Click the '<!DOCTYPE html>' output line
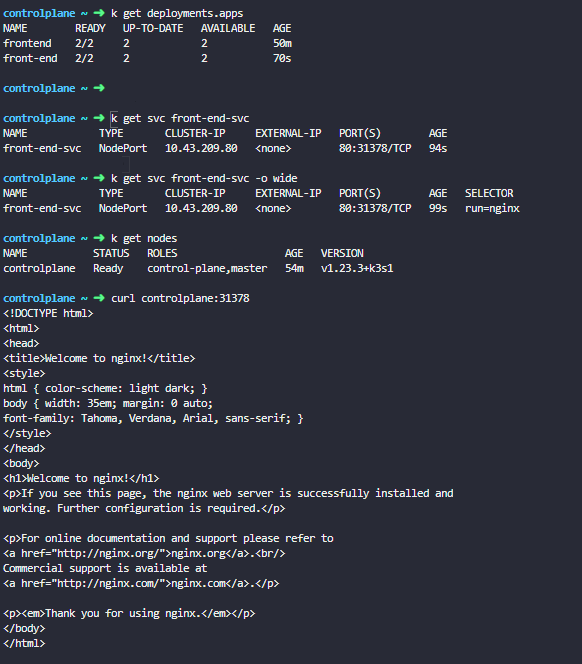 [48, 314]
